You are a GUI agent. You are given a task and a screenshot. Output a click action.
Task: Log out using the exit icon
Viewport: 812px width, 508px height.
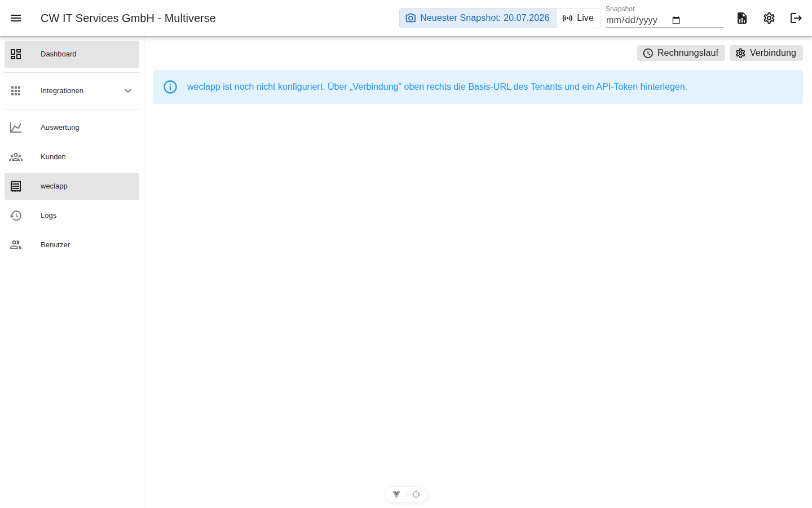pyautogui.click(x=796, y=18)
